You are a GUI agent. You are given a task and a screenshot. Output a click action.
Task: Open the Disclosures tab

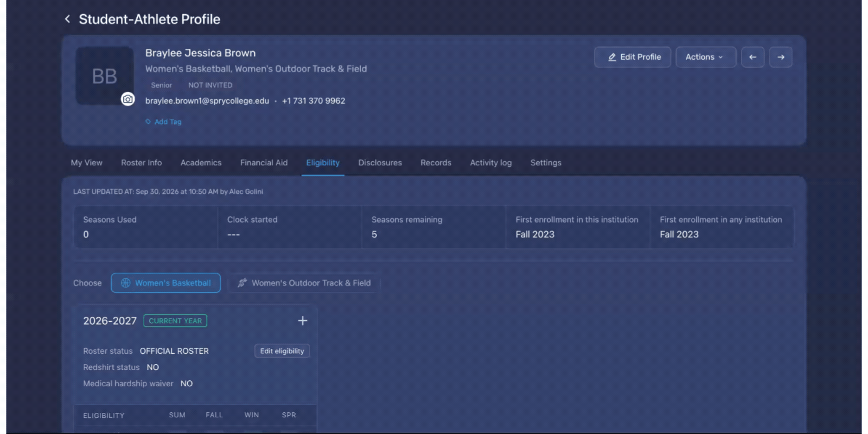tap(380, 163)
